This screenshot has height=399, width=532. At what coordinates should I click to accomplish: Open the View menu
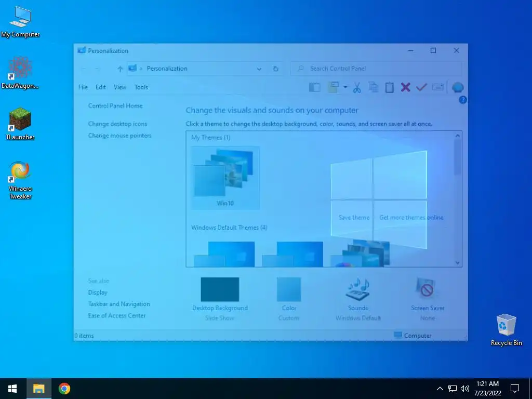coord(120,87)
